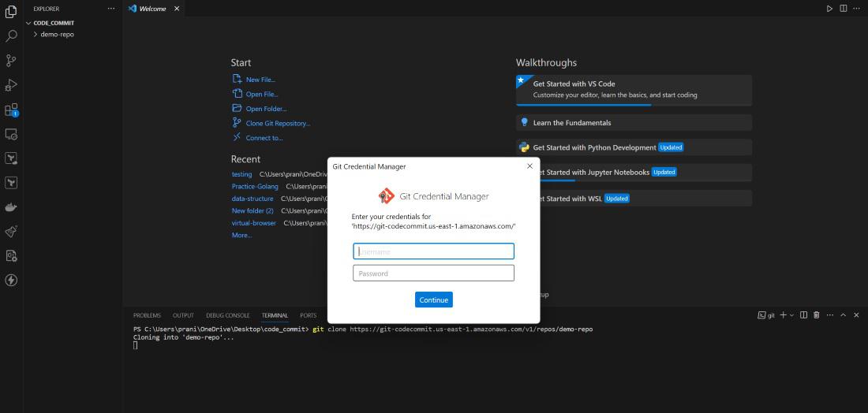868x413 pixels.
Task: Click the Password field in credential dialog
Action: coord(433,273)
